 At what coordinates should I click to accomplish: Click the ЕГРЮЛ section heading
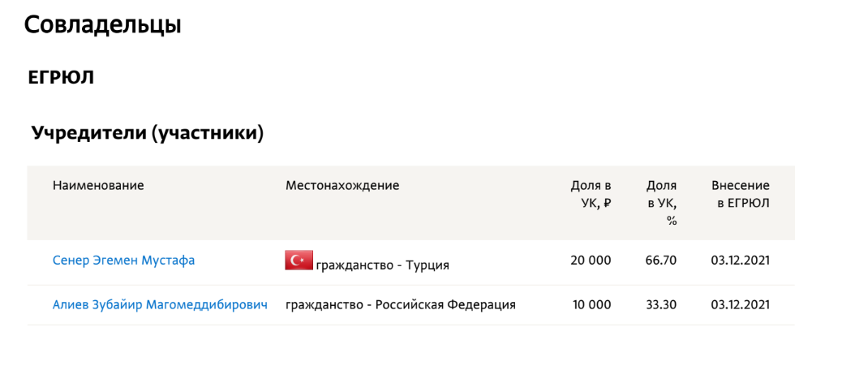[x=61, y=78]
